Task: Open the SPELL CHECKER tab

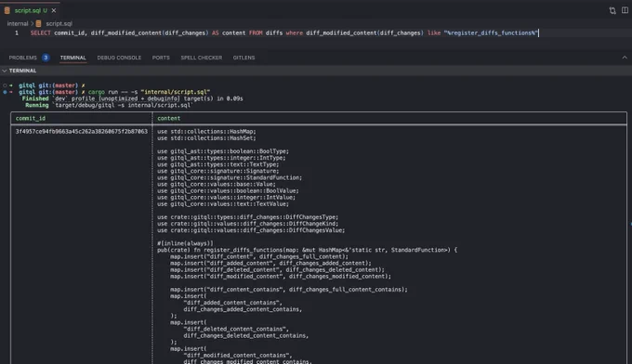Action: (201, 58)
